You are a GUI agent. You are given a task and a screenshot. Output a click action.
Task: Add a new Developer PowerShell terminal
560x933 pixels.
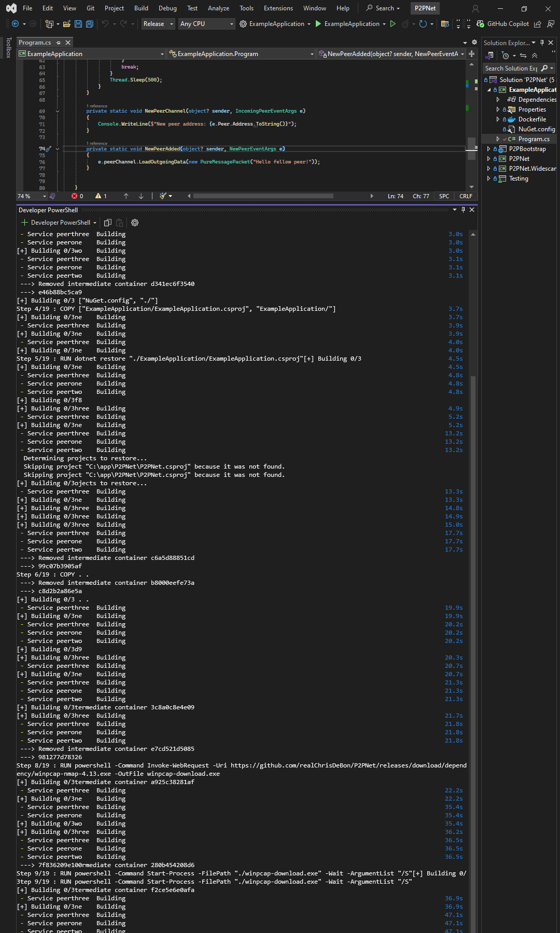point(24,223)
